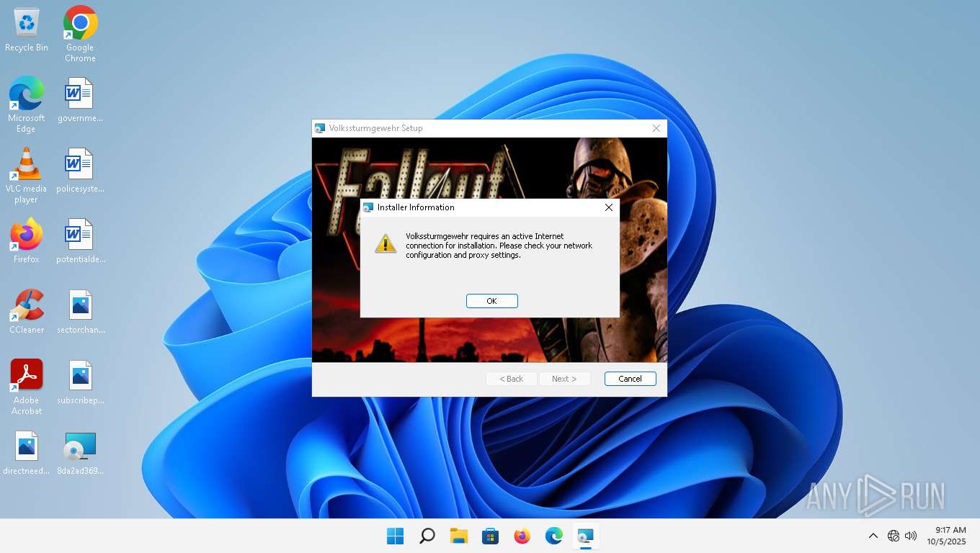
Task: Select the governme... Word document icon
Action: (80, 99)
